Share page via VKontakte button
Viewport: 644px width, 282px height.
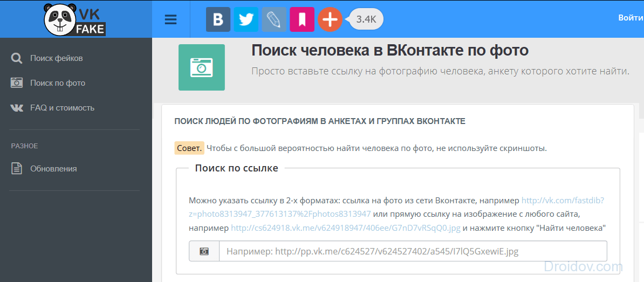click(218, 19)
